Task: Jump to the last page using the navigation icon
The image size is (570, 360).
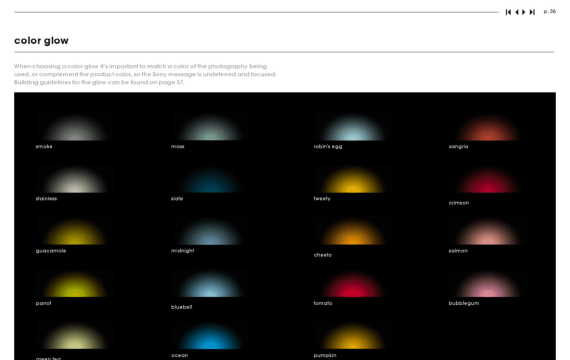Action: click(x=532, y=12)
